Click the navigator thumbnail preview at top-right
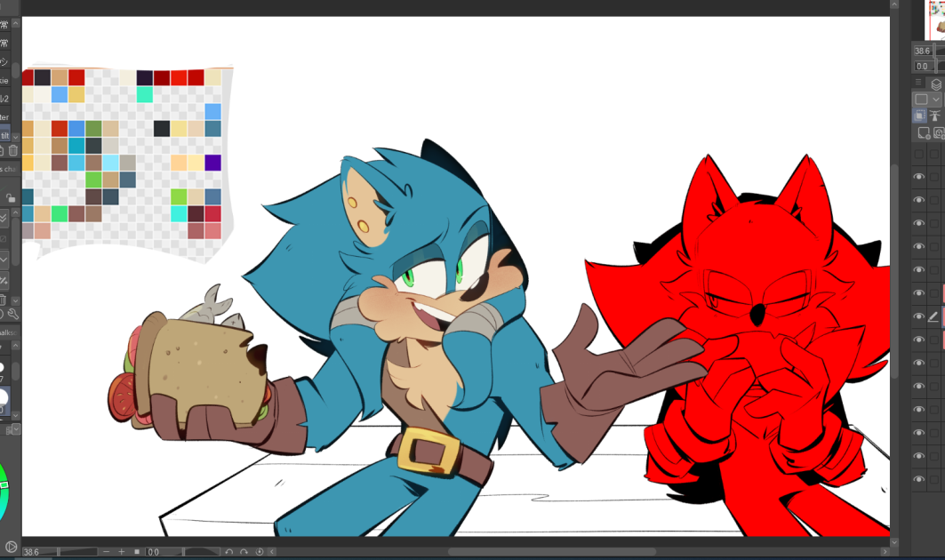The height and width of the screenshot is (560, 945). tap(935, 20)
